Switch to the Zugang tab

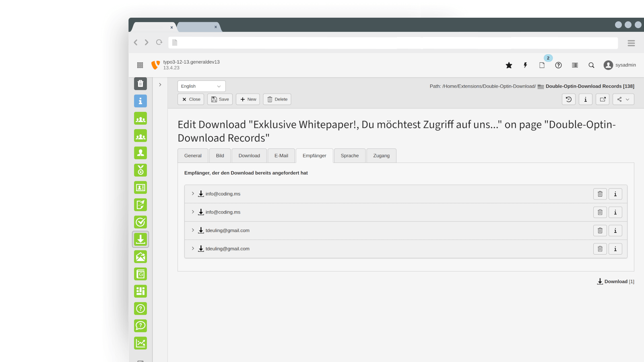click(x=381, y=156)
